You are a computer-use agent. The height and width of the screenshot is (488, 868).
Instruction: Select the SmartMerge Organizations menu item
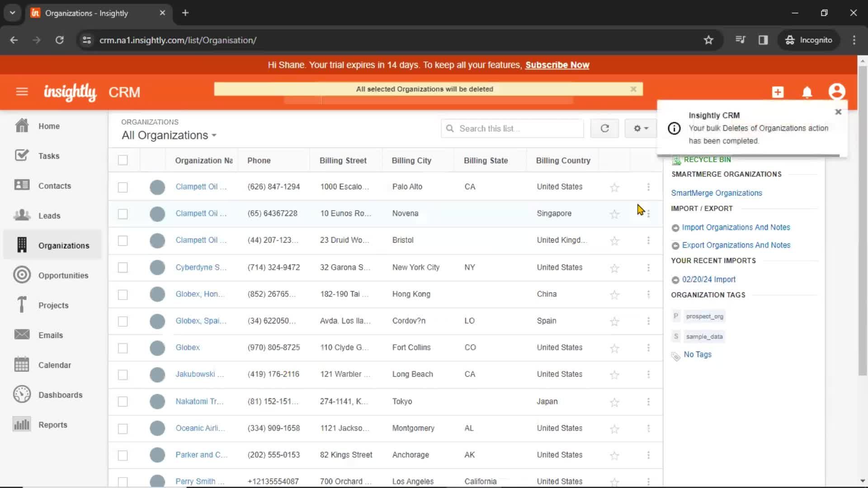pyautogui.click(x=717, y=192)
